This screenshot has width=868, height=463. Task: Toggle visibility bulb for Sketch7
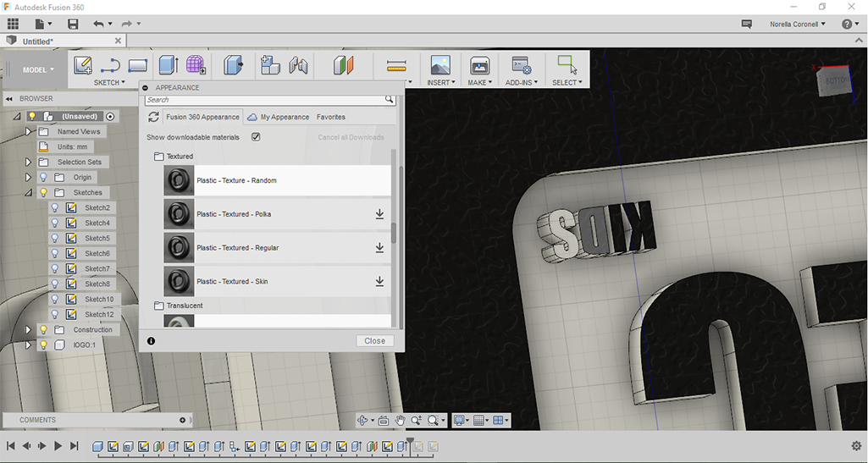[55, 269]
